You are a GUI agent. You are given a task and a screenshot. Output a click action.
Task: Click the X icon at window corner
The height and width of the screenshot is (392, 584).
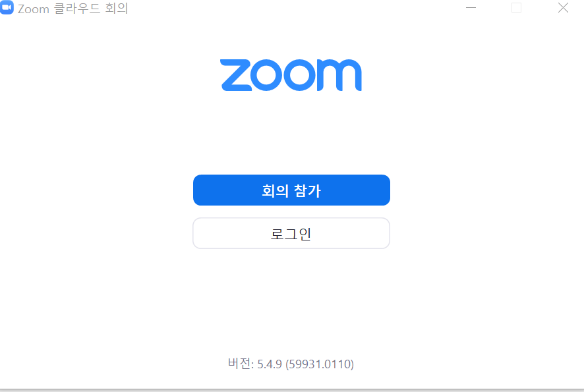pos(563,8)
